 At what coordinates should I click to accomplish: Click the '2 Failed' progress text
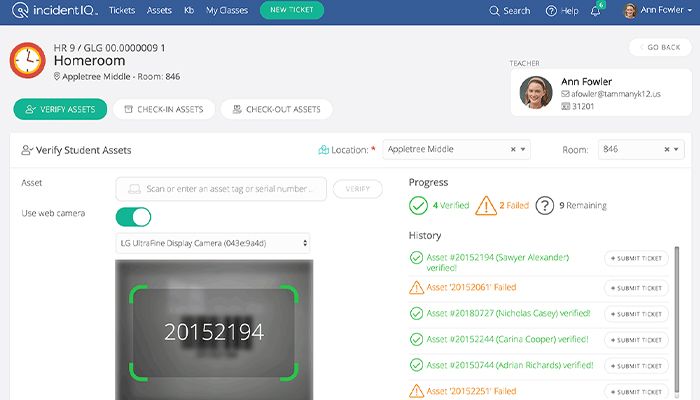tap(514, 205)
